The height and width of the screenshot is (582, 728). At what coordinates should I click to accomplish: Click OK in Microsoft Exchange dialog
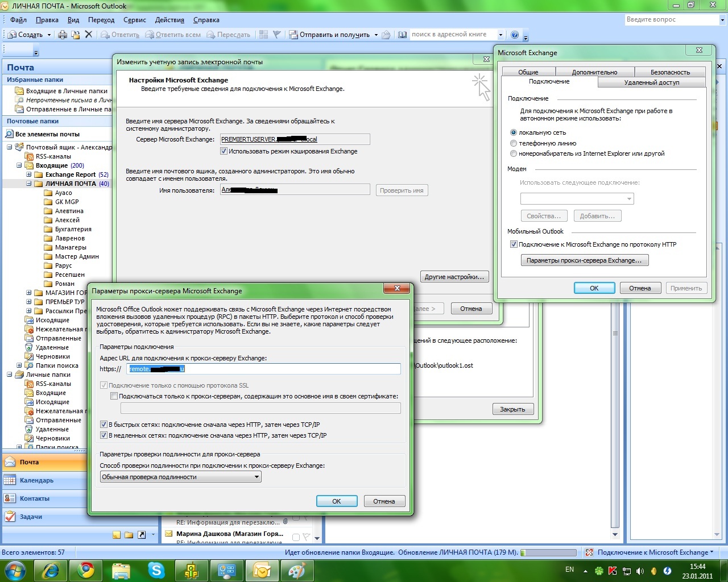click(x=594, y=288)
